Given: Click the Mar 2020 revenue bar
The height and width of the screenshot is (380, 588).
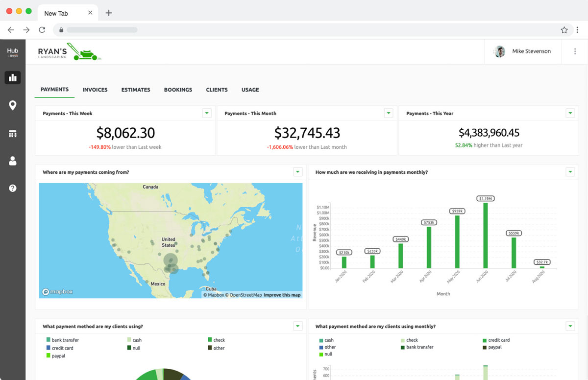Looking at the screenshot, I should (400, 256).
